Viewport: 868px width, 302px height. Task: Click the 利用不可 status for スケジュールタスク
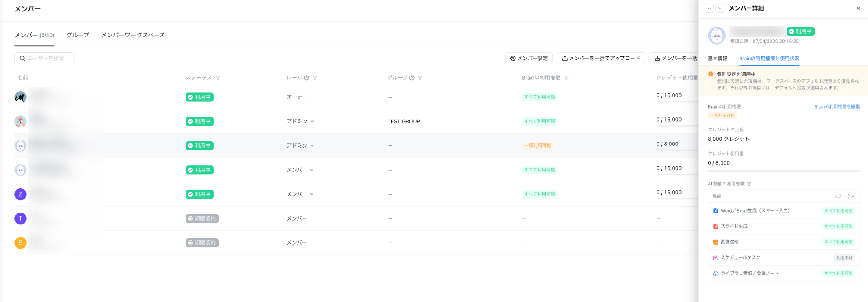(x=844, y=258)
